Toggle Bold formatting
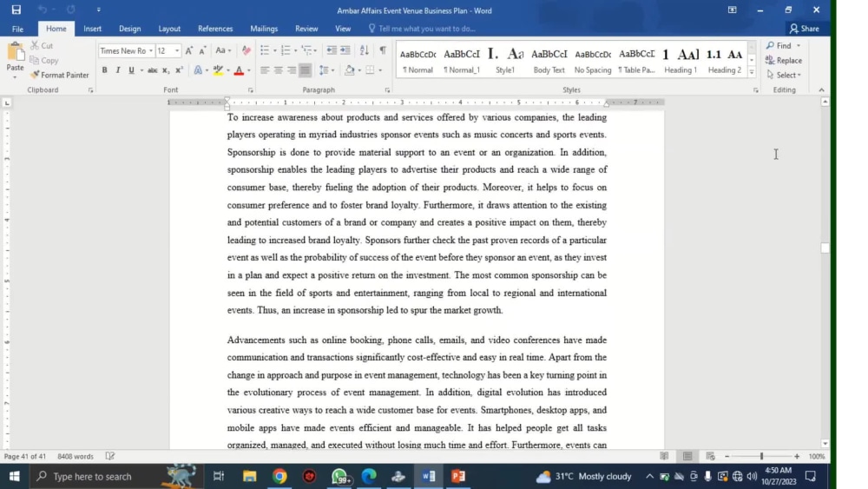This screenshot has width=868, height=489. [104, 70]
